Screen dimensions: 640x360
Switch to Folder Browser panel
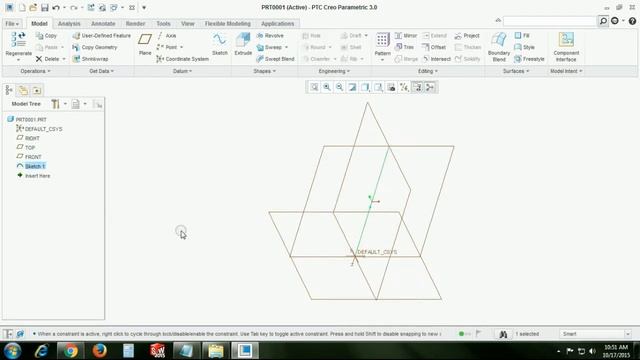pos(23,90)
